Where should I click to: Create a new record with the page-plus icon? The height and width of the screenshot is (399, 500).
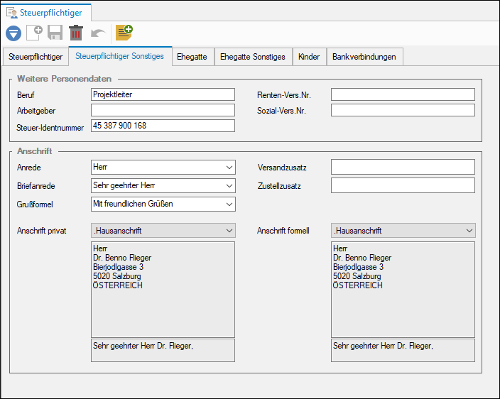[x=34, y=33]
